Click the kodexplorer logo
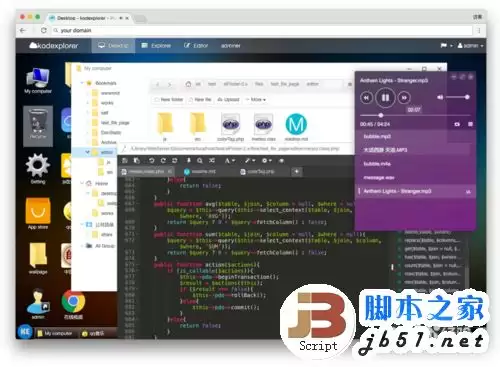500x367 pixels. point(54,46)
